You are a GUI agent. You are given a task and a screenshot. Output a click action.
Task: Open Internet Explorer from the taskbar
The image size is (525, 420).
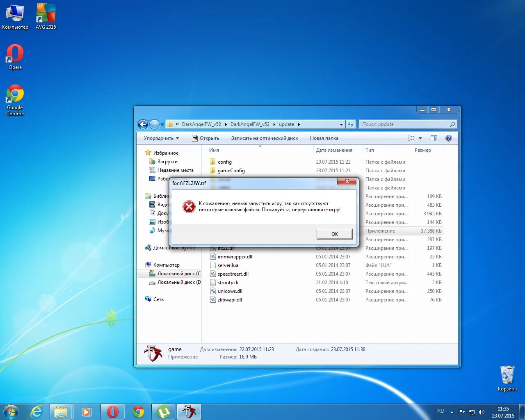pyautogui.click(x=37, y=412)
